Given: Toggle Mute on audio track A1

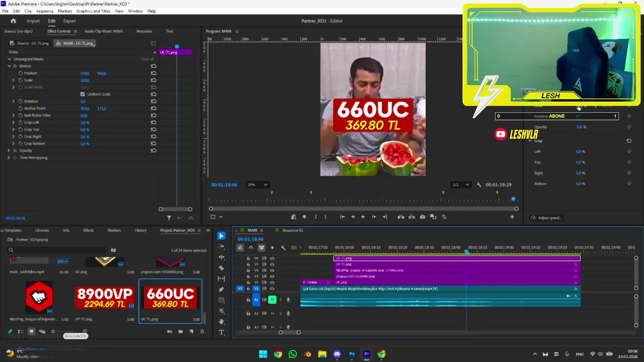Looking at the screenshot, I should click(x=272, y=300).
